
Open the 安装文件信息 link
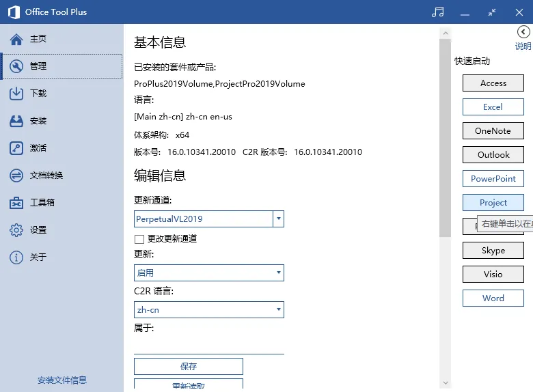coord(62,380)
